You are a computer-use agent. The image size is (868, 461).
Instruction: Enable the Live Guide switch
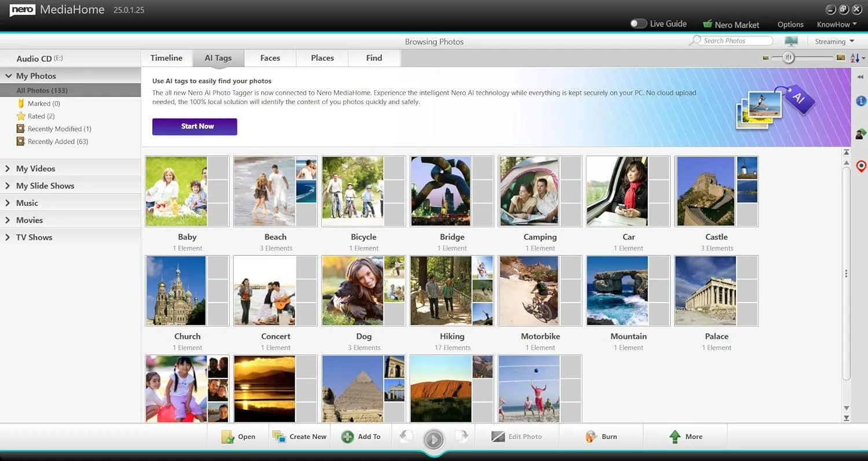click(x=638, y=24)
